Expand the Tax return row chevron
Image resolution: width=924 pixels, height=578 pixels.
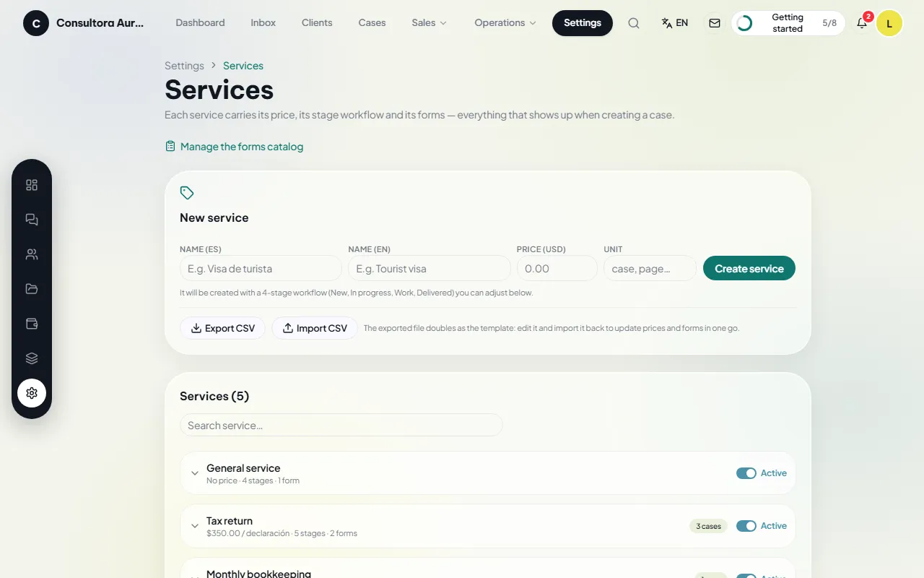pyautogui.click(x=195, y=526)
